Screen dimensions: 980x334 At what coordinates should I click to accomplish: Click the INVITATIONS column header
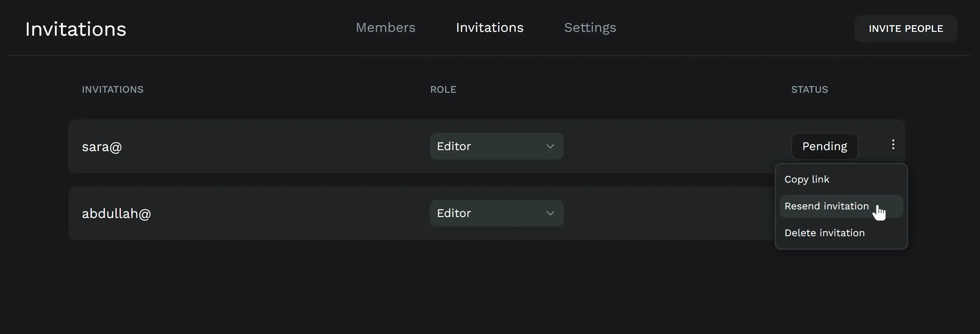(113, 90)
